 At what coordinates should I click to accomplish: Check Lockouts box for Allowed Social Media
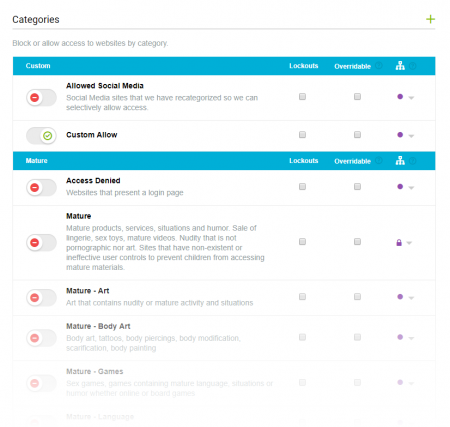point(302,97)
